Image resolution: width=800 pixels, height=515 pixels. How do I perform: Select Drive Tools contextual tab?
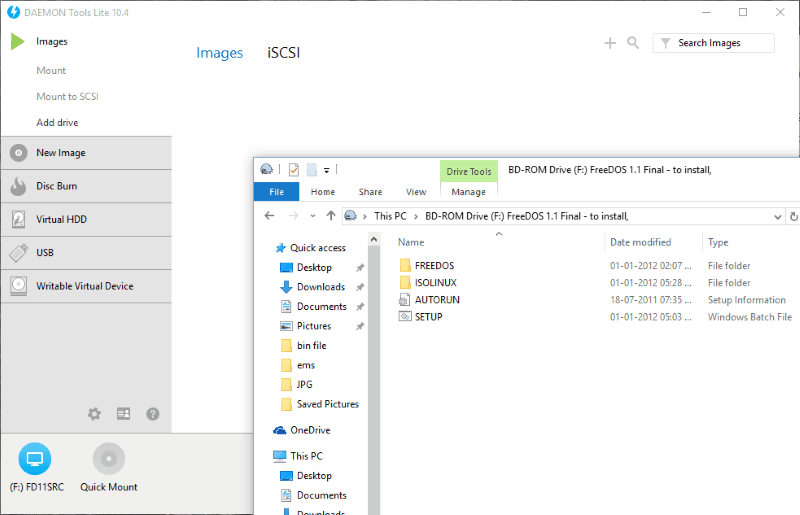point(469,171)
